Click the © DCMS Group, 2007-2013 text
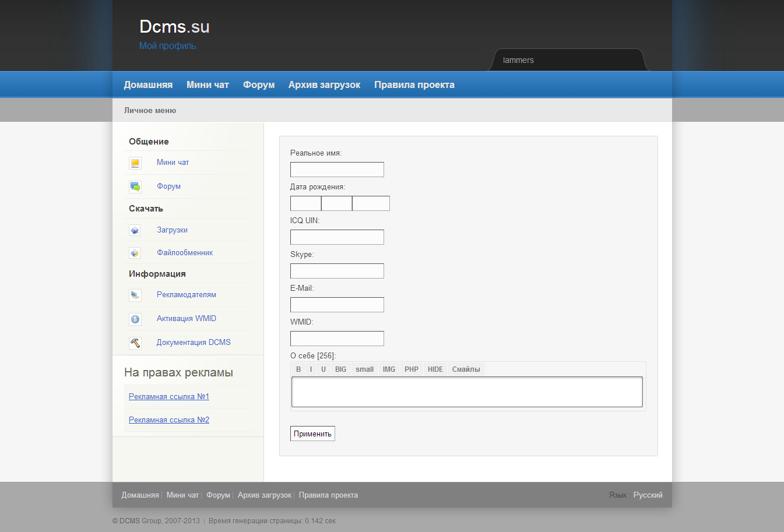 pos(156,521)
